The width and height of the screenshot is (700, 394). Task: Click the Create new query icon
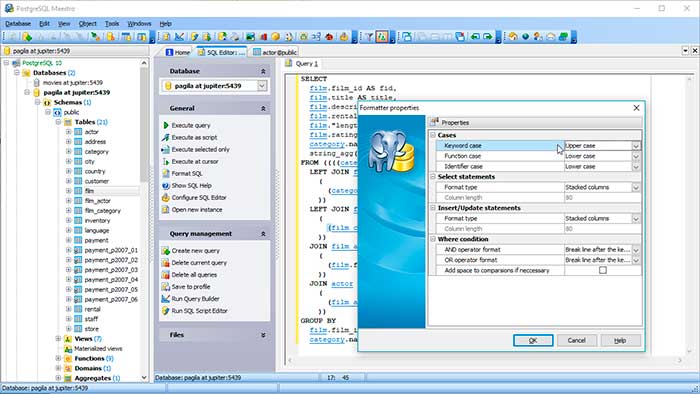166,251
